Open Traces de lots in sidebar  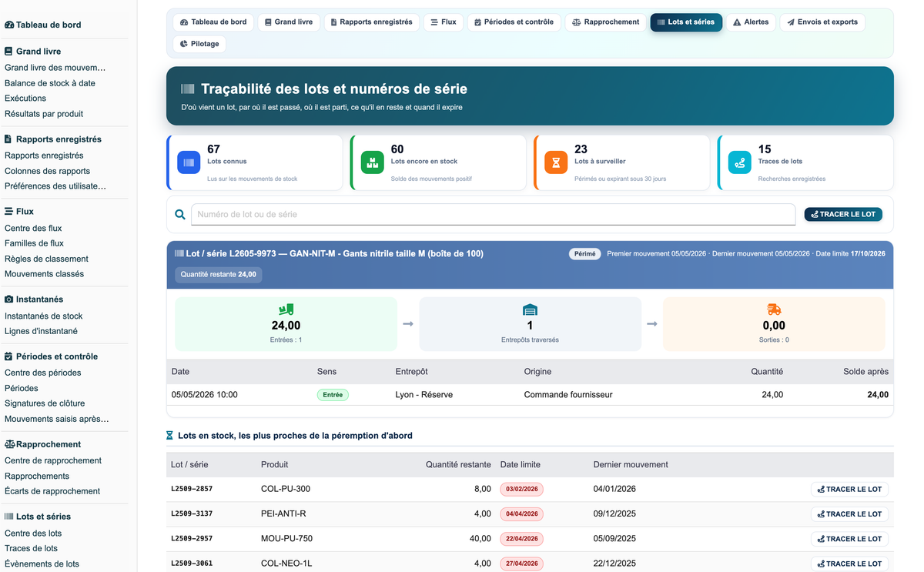coord(31,548)
